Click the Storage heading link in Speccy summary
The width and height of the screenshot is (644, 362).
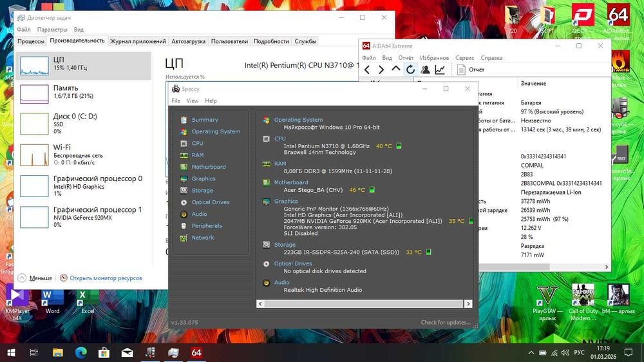coord(285,245)
